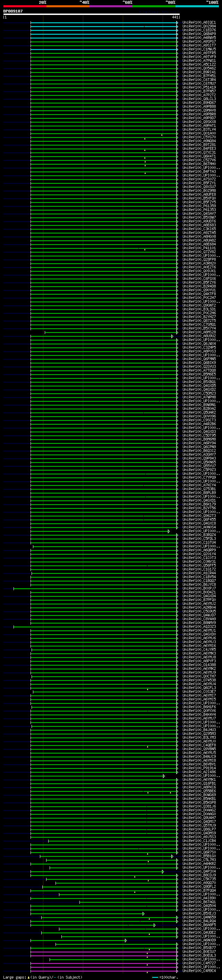Viewport: 222px width, 980px height.
Task: Click label UniRef100_B5XBQ1
Action: coord(199,382)
